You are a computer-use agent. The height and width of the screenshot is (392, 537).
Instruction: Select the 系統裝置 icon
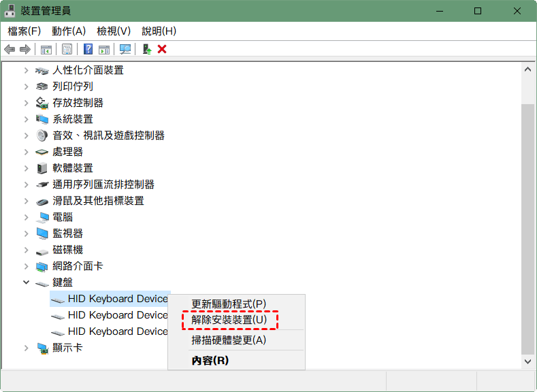click(x=42, y=119)
